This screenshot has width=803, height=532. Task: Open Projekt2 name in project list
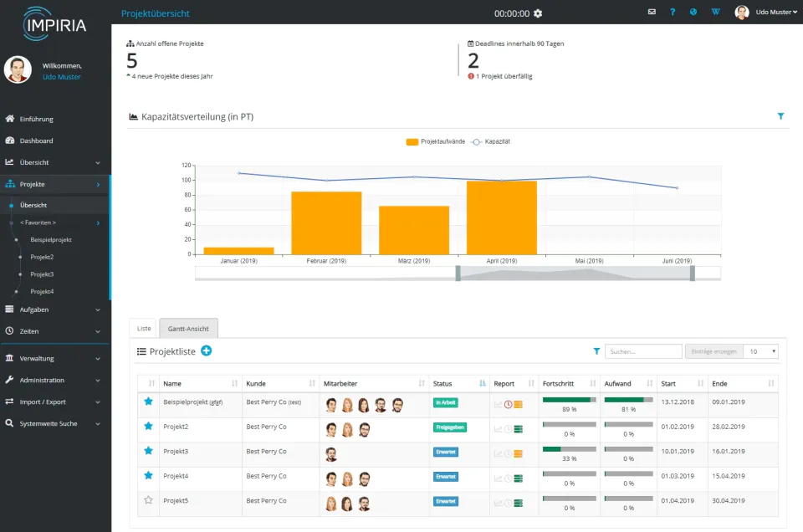tap(176, 427)
